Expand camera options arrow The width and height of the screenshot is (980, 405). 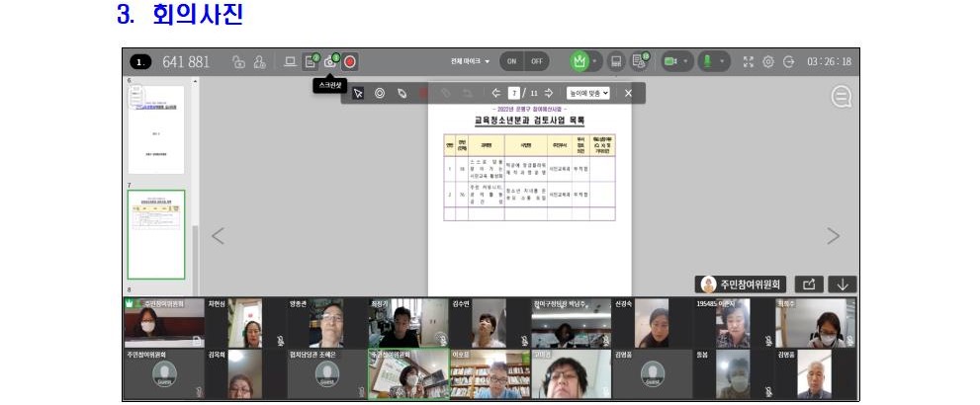pos(686,62)
